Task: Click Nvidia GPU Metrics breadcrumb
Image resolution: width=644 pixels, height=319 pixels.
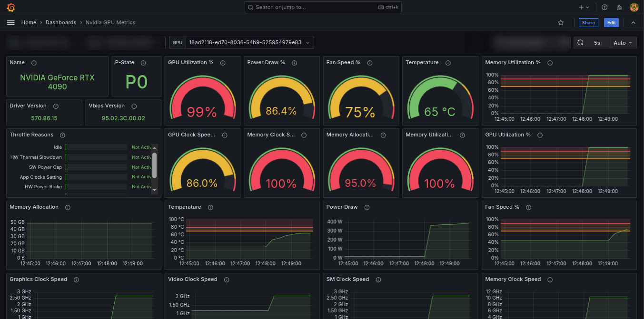Action: 110,22
